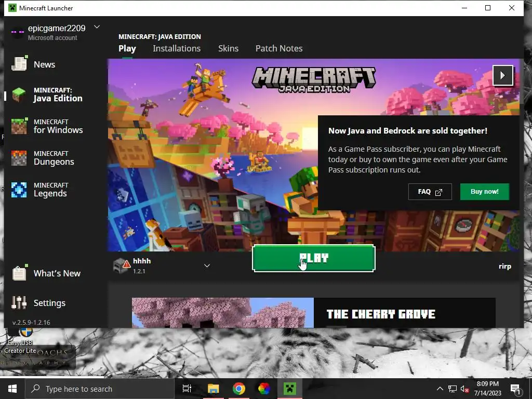
Task: Open the News section icon
Action: pyautogui.click(x=19, y=64)
